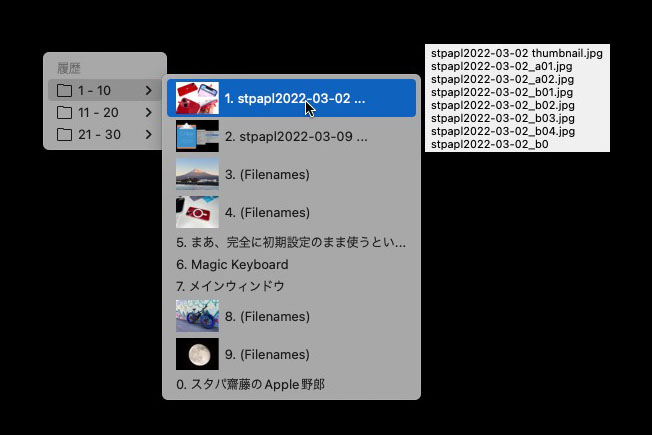Expand the 21 - 30 submenu chevron
Screen dimensions: 652x435
[148, 134]
